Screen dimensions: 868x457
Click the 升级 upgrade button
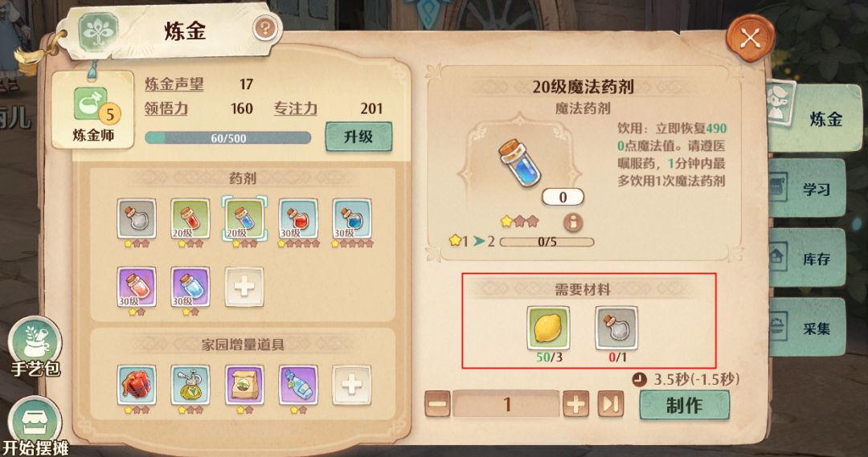(x=358, y=137)
